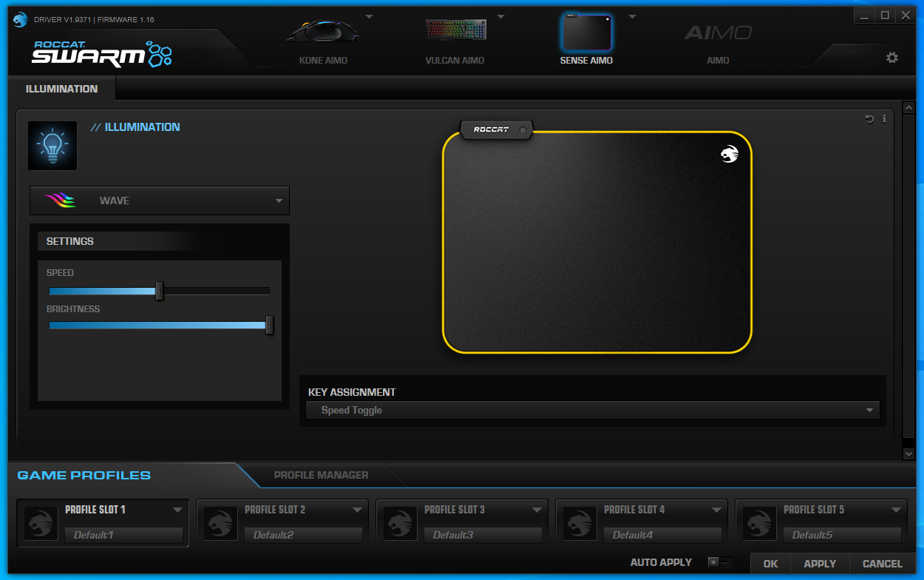This screenshot has width=924, height=580.
Task: Expand Sense AIMO device dropdown arrow
Action: coord(632,16)
